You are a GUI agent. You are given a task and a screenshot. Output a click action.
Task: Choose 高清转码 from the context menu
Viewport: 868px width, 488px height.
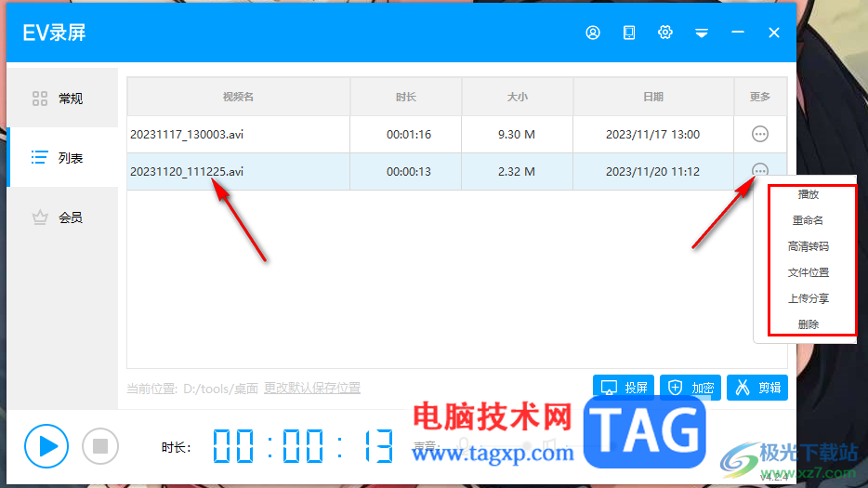point(809,246)
